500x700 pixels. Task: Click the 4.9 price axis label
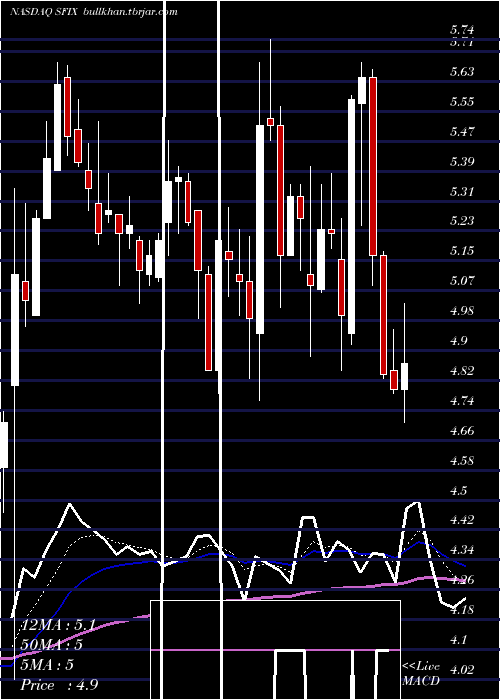tap(459, 341)
